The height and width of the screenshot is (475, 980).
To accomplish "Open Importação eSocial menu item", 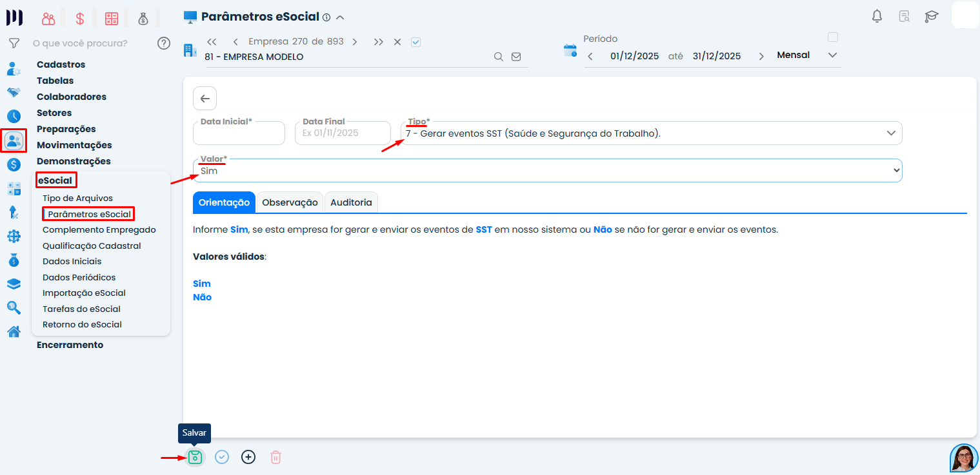I will pos(84,293).
